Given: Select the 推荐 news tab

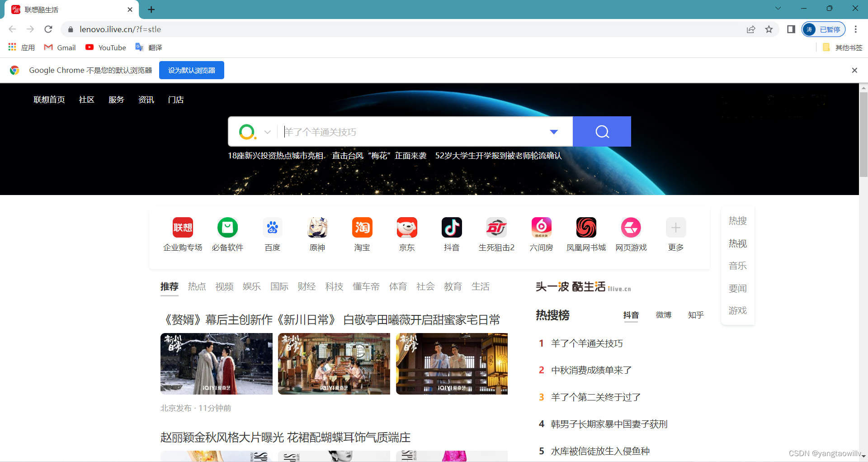Looking at the screenshot, I should pos(170,286).
